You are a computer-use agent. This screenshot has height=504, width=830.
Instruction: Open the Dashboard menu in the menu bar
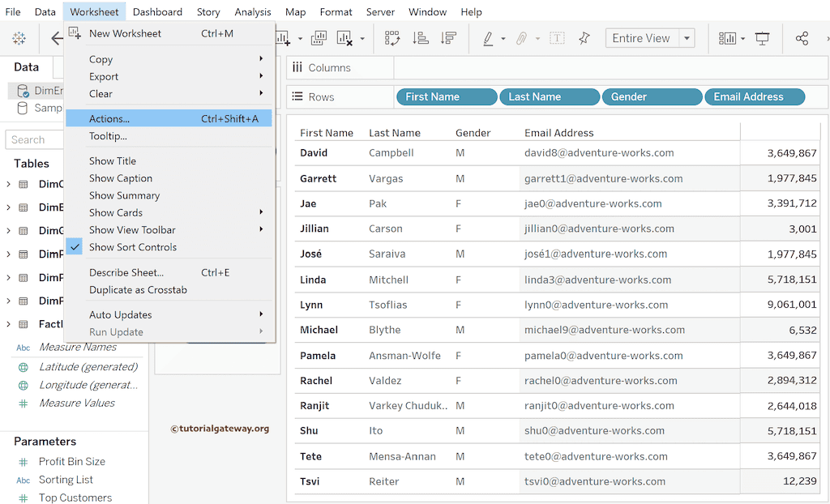[157, 12]
